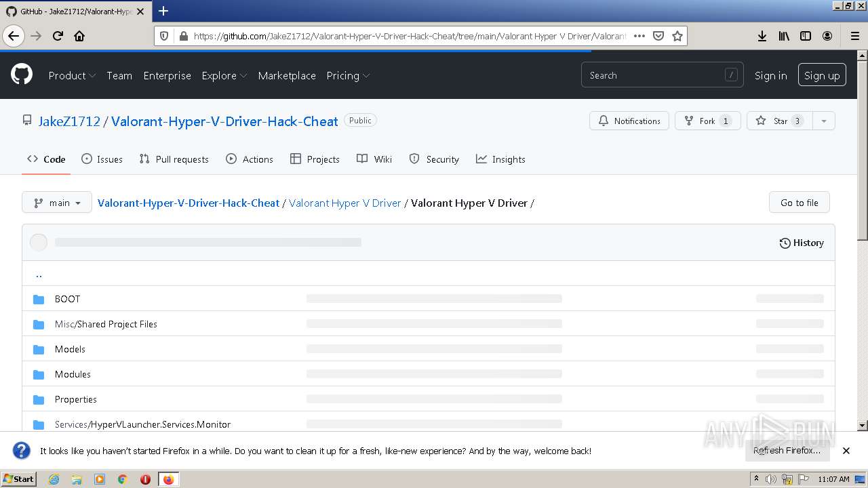This screenshot has width=868, height=488.
Task: Switch to Wiki tab
Action: [x=374, y=159]
